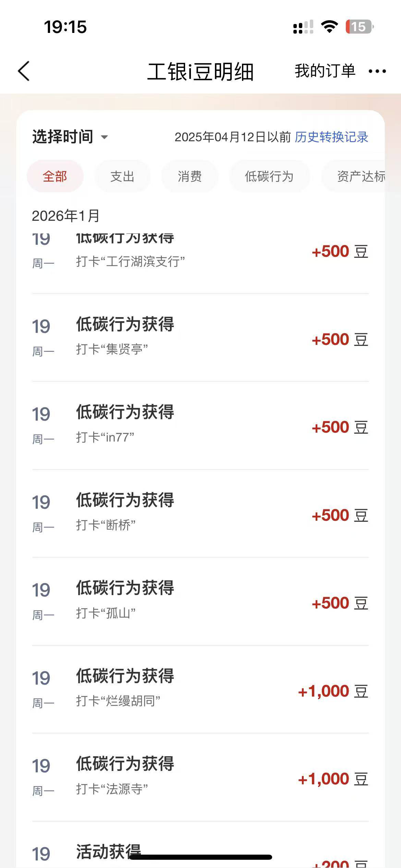
Task: Open the 打卡“孤山” record
Action: [200, 601]
